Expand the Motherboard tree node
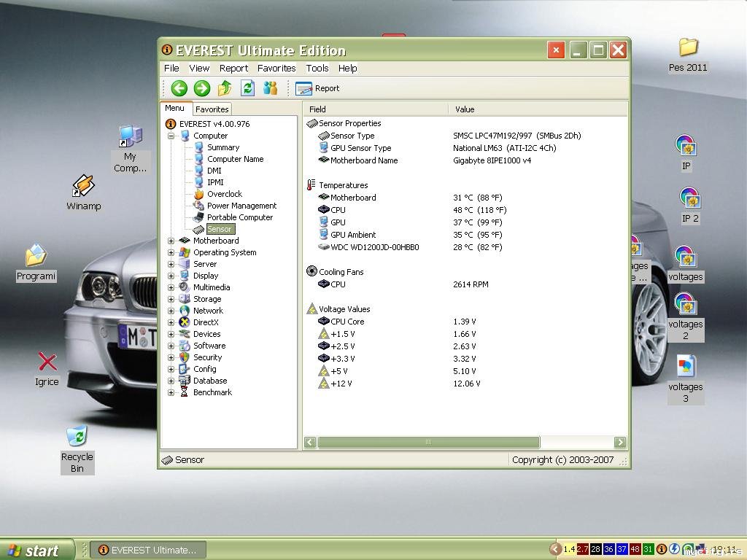The width and height of the screenshot is (747, 560). (x=171, y=241)
